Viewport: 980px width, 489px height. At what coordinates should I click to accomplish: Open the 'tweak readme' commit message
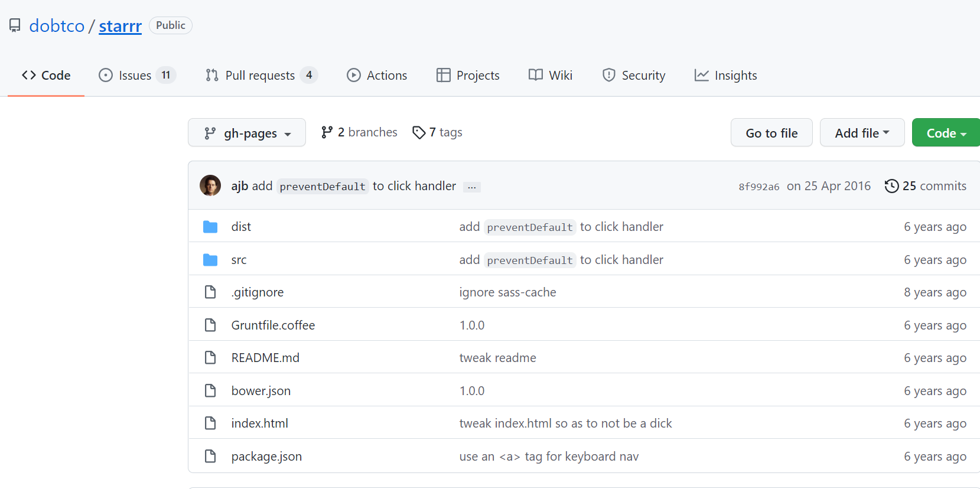pyautogui.click(x=497, y=358)
